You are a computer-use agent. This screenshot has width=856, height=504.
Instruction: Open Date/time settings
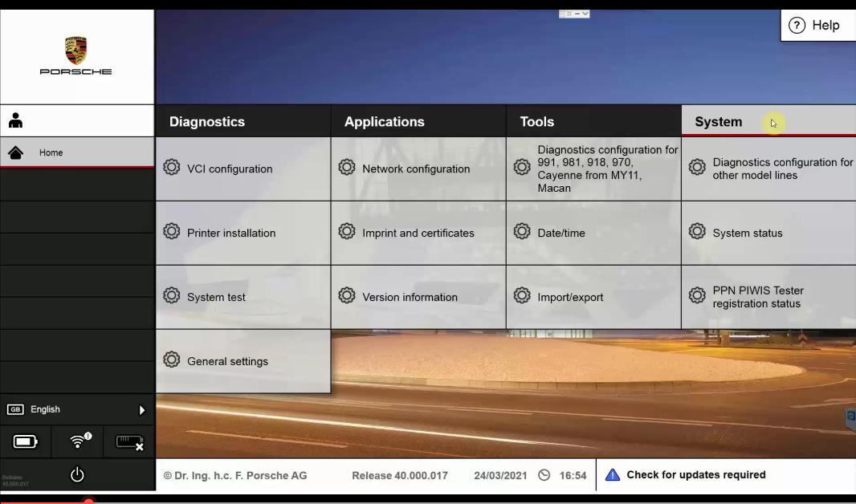561,233
